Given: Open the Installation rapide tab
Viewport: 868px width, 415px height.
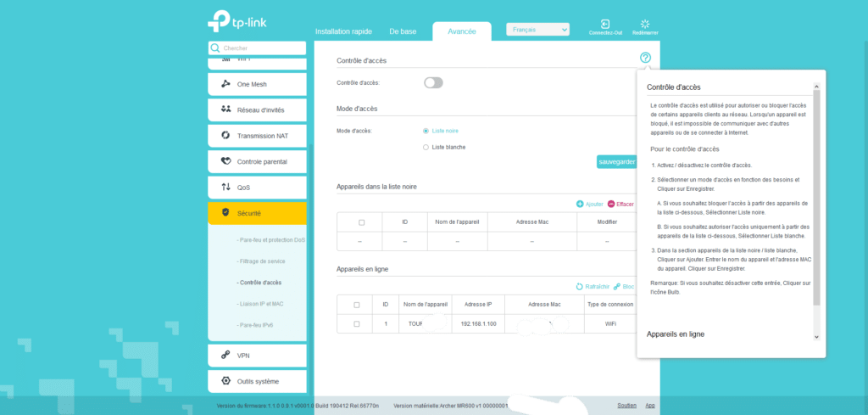Looking at the screenshot, I should pyautogui.click(x=344, y=31).
